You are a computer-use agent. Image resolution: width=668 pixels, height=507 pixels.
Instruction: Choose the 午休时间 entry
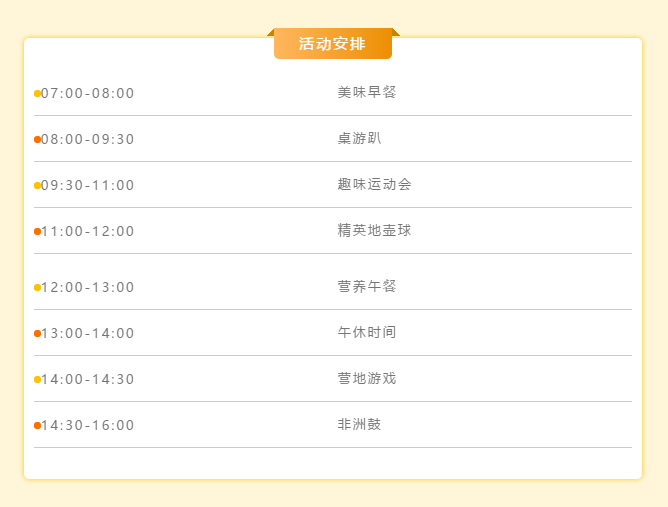pos(367,333)
